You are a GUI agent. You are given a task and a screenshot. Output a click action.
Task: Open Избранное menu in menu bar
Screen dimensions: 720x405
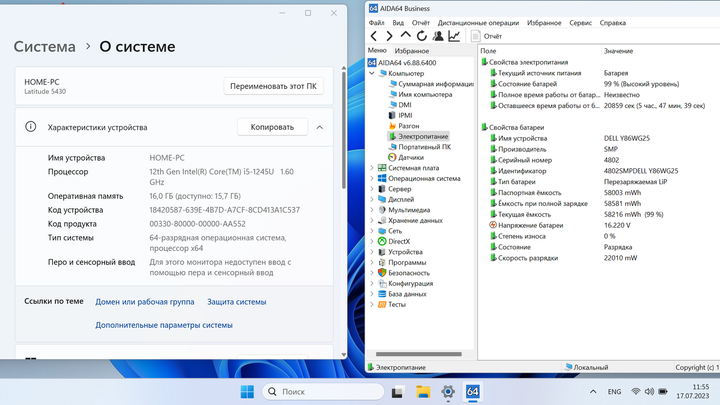coord(544,22)
